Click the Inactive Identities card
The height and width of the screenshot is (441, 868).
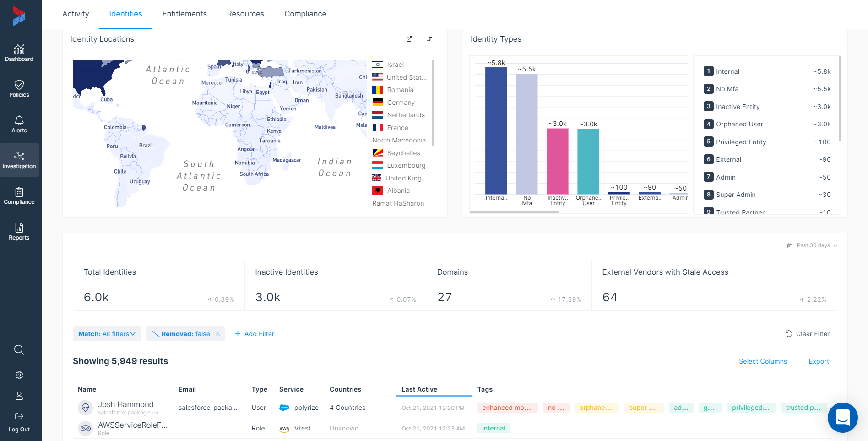[x=336, y=285]
